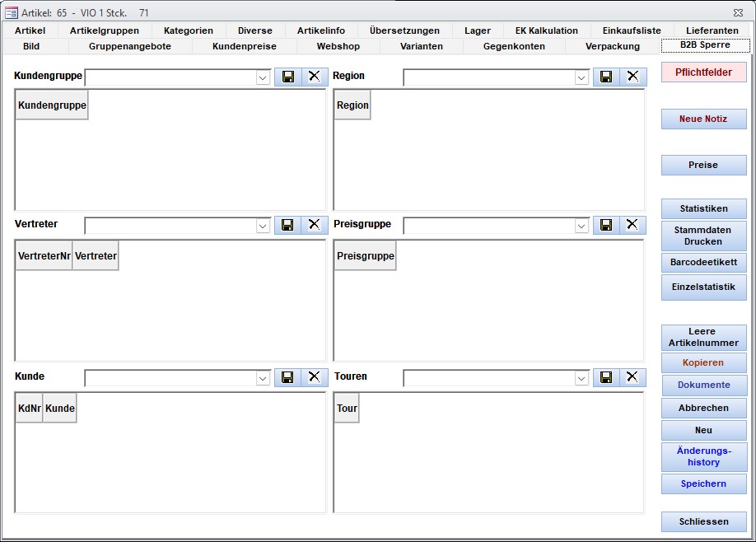Click the save icon next to Kundengruppe

287,77
